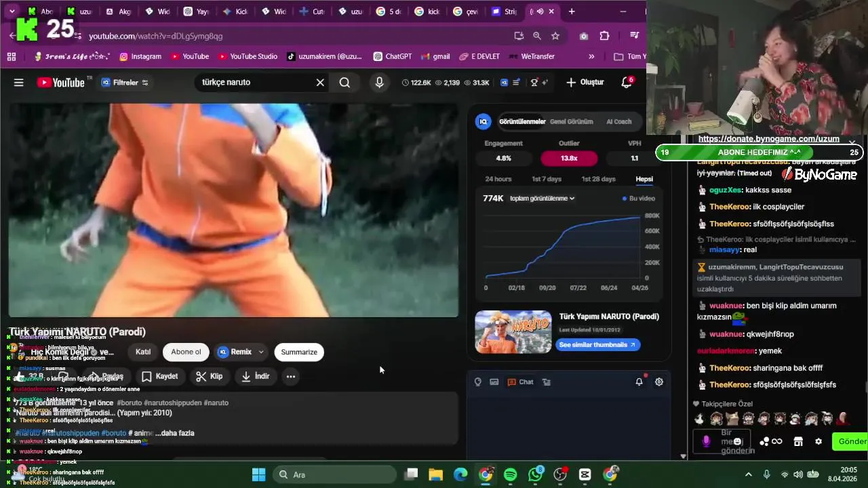
Task: Open File Explorer from the taskbar
Action: (x=435, y=474)
